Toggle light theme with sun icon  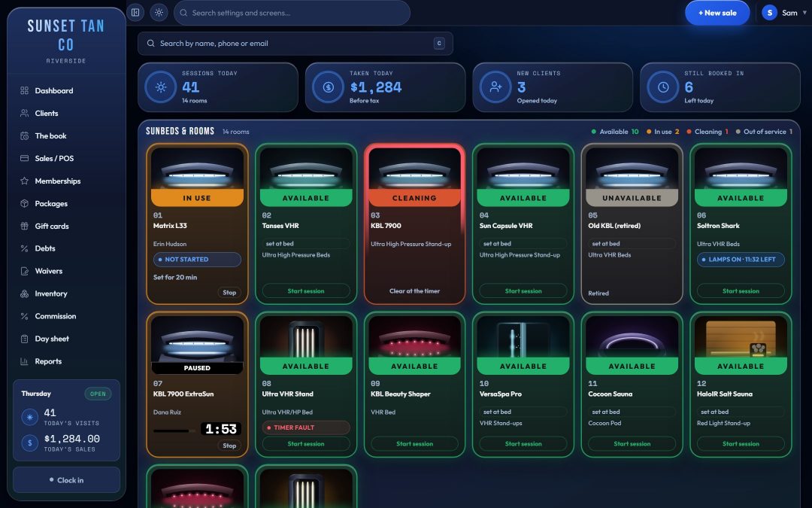pyautogui.click(x=159, y=13)
